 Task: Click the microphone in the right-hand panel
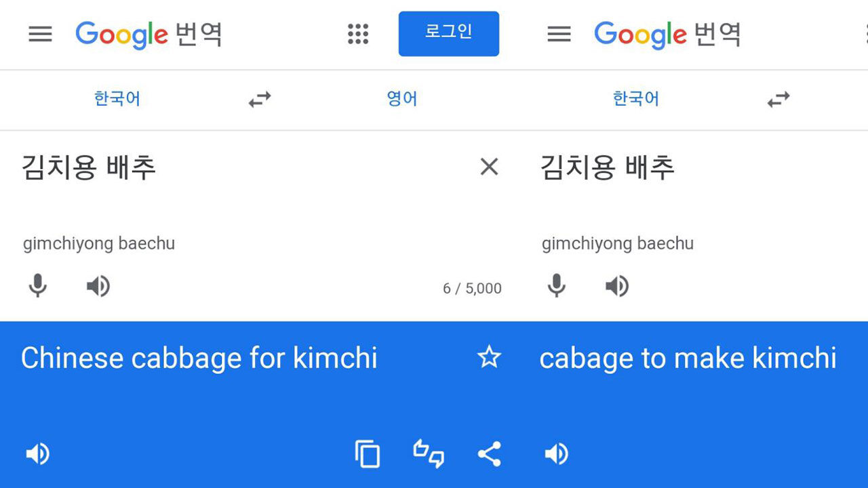556,285
